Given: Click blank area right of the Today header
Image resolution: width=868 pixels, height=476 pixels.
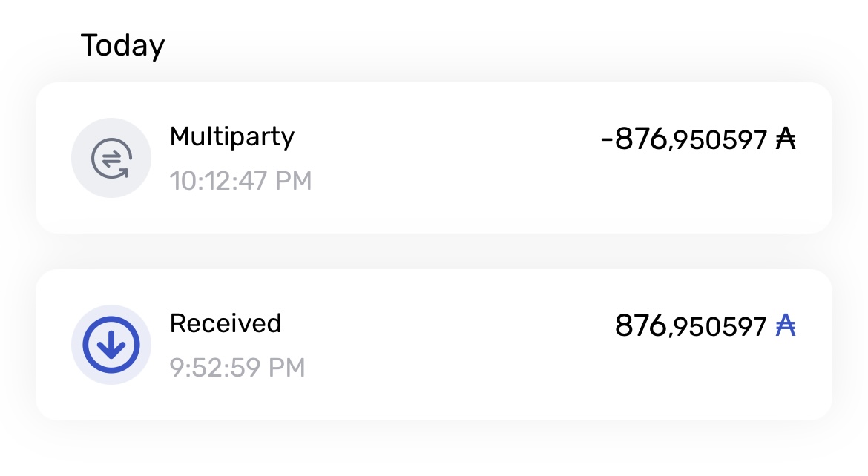Looking at the screenshot, I should click(482, 46).
